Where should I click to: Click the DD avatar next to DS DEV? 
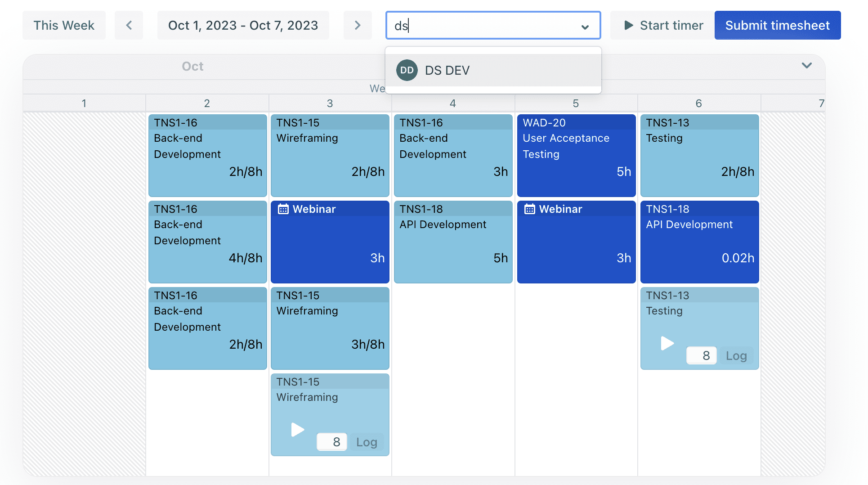407,70
